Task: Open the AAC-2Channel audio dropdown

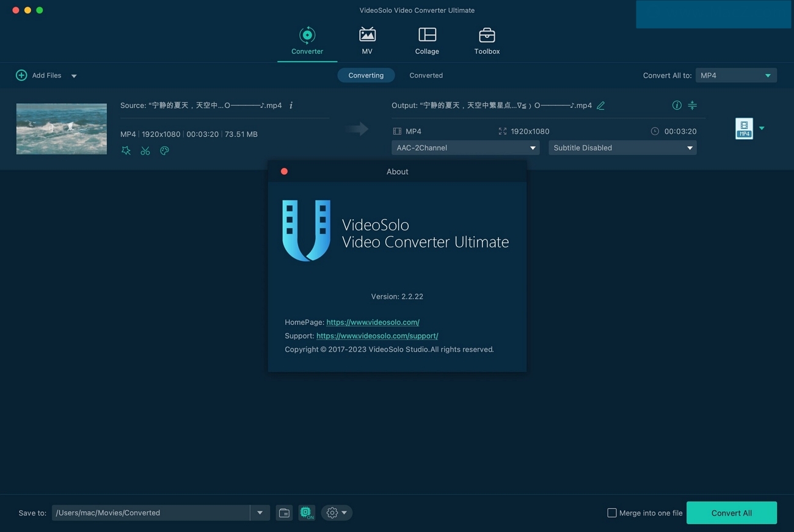Action: pos(465,148)
